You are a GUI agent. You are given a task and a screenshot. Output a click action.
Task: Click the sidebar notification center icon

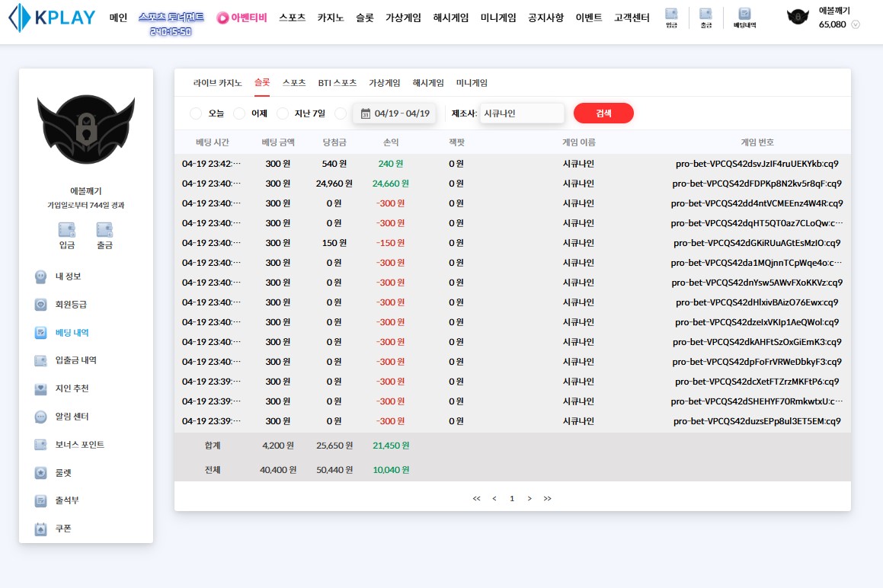(x=41, y=417)
